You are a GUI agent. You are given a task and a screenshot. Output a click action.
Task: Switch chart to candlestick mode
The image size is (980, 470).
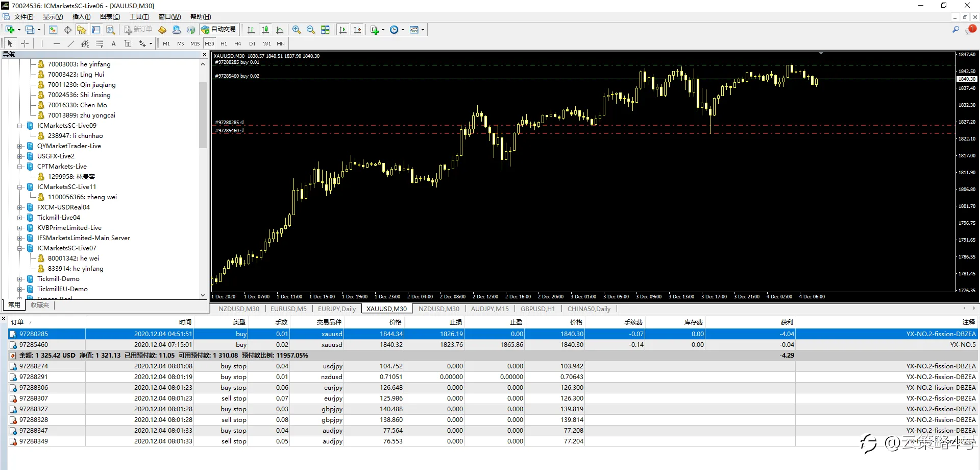pyautogui.click(x=265, y=30)
